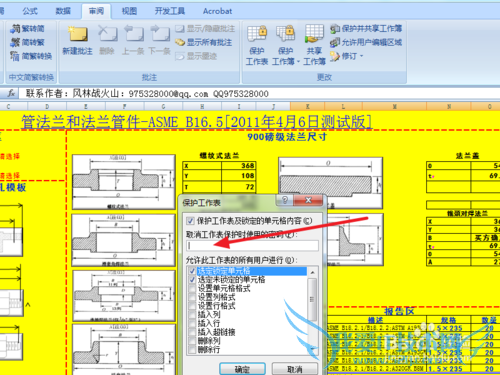Click the 法兰盖 table title
Screen dimensions: 500x375
(x=467, y=156)
